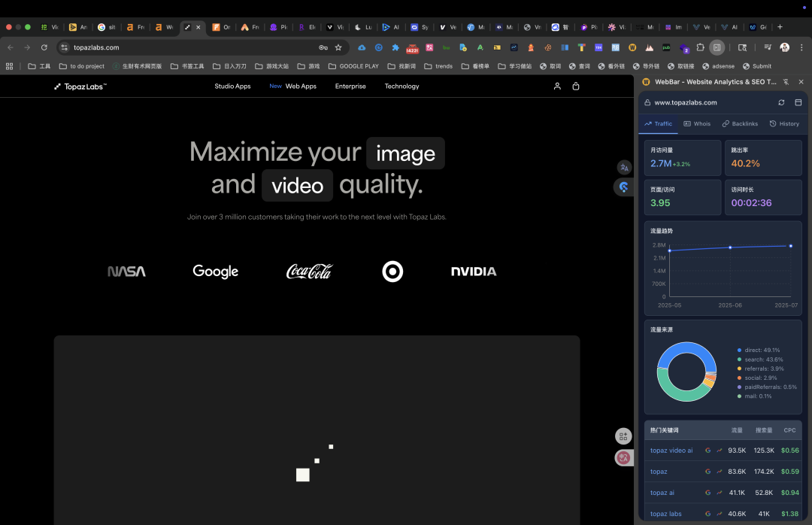Open the 'GOOGLE PLAY' bookmark folder
This screenshot has height=525, width=812.
point(353,66)
